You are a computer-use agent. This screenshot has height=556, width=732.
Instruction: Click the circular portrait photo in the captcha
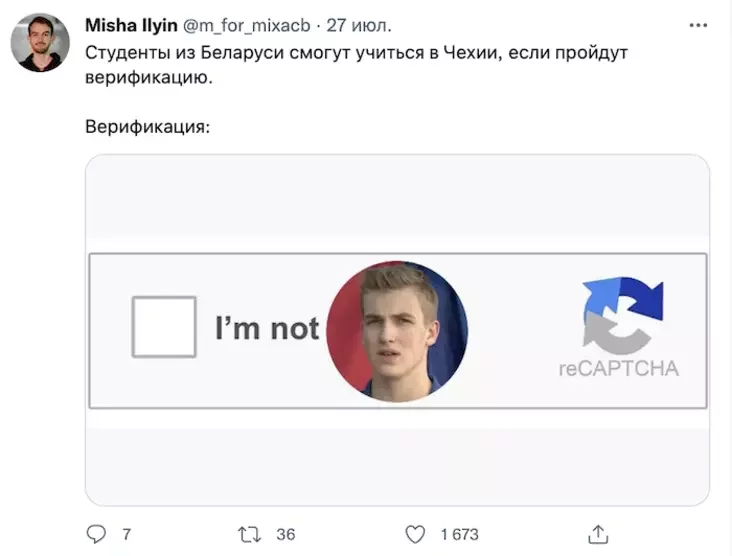pyautogui.click(x=397, y=331)
